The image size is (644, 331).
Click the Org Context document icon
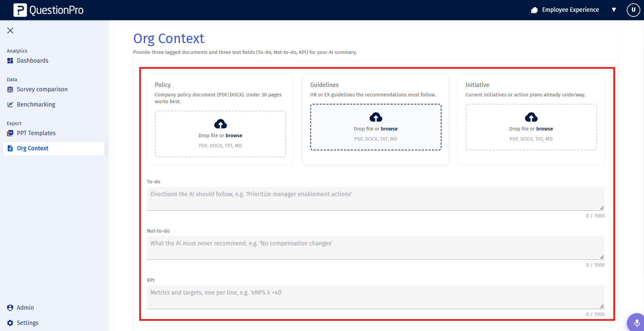coord(10,148)
